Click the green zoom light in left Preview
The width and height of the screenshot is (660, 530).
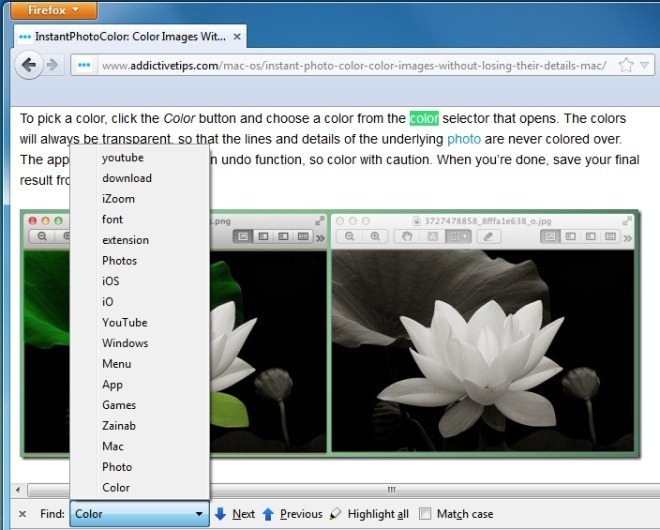click(59, 221)
